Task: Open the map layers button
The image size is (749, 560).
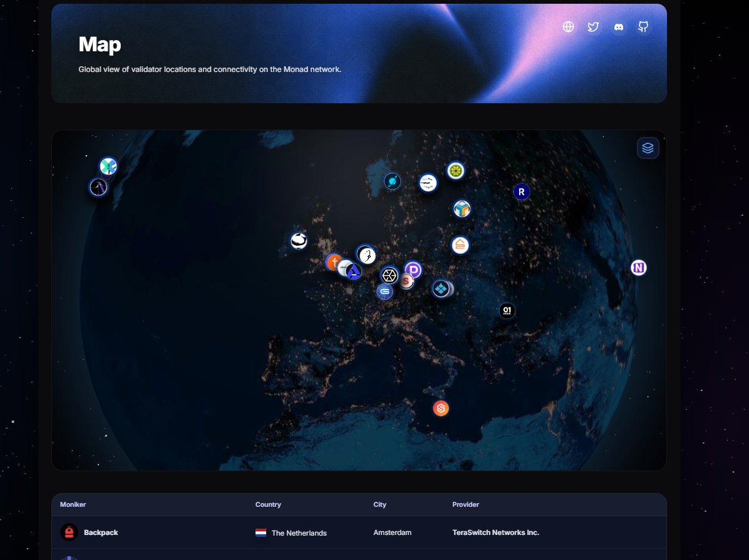Action: pyautogui.click(x=648, y=148)
